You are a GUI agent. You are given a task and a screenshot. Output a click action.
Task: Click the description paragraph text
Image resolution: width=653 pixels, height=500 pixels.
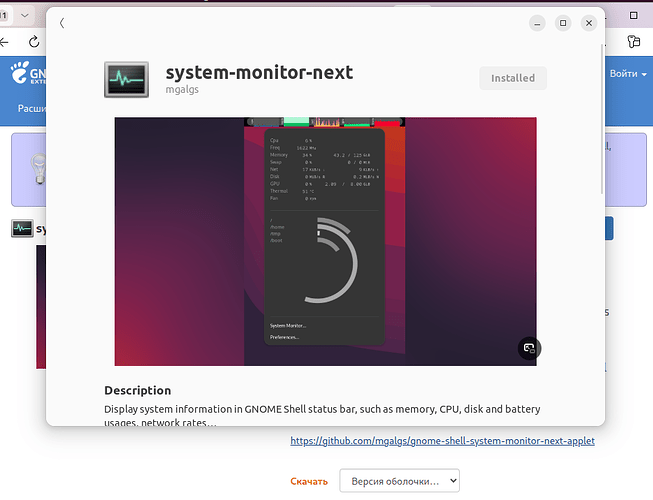(322, 415)
